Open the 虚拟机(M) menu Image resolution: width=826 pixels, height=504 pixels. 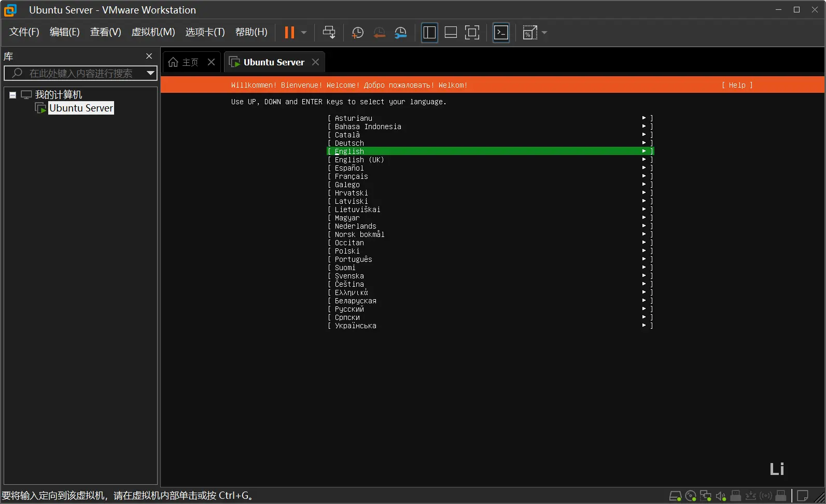point(153,32)
